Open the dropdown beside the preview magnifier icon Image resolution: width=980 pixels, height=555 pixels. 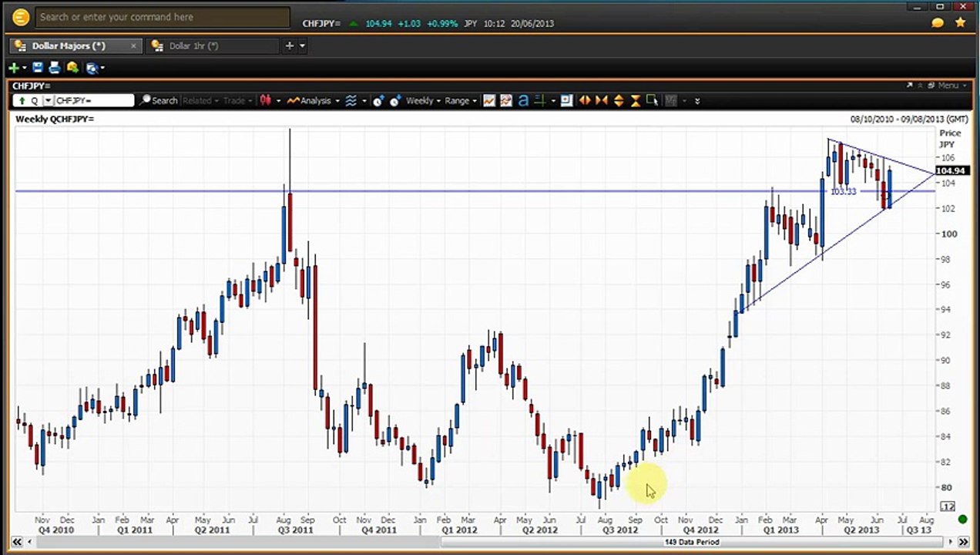102,68
